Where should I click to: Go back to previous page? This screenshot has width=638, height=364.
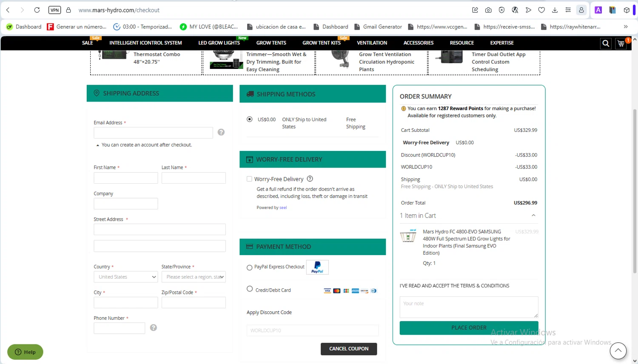click(8, 10)
